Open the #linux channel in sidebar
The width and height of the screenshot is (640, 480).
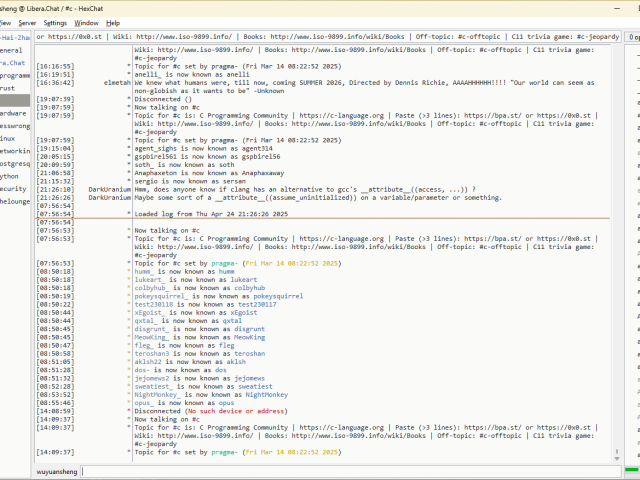pyautogui.click(x=12, y=138)
